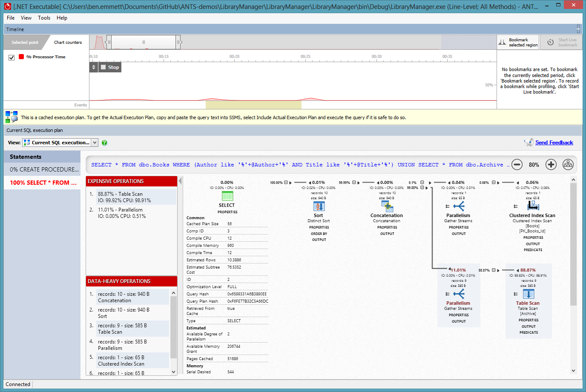Click the fit-to-screen plan layout icon
The width and height of the screenshot is (586, 392).
(x=568, y=164)
